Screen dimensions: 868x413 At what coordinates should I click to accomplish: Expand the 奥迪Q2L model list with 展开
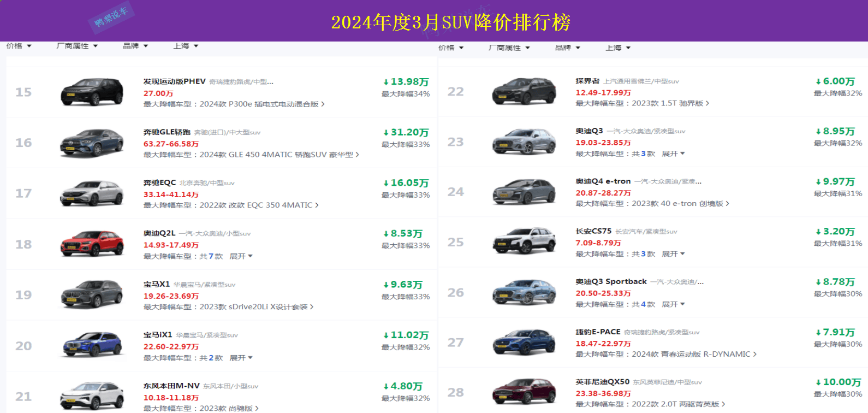click(x=241, y=256)
